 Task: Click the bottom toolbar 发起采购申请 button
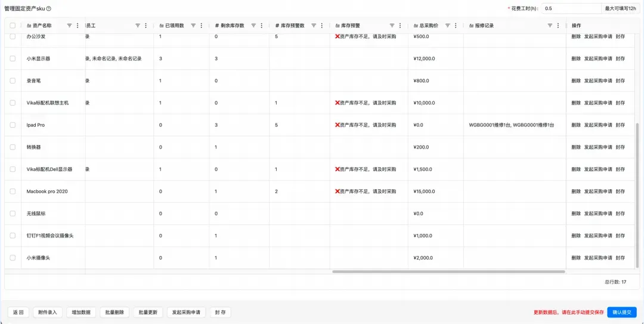click(186, 312)
